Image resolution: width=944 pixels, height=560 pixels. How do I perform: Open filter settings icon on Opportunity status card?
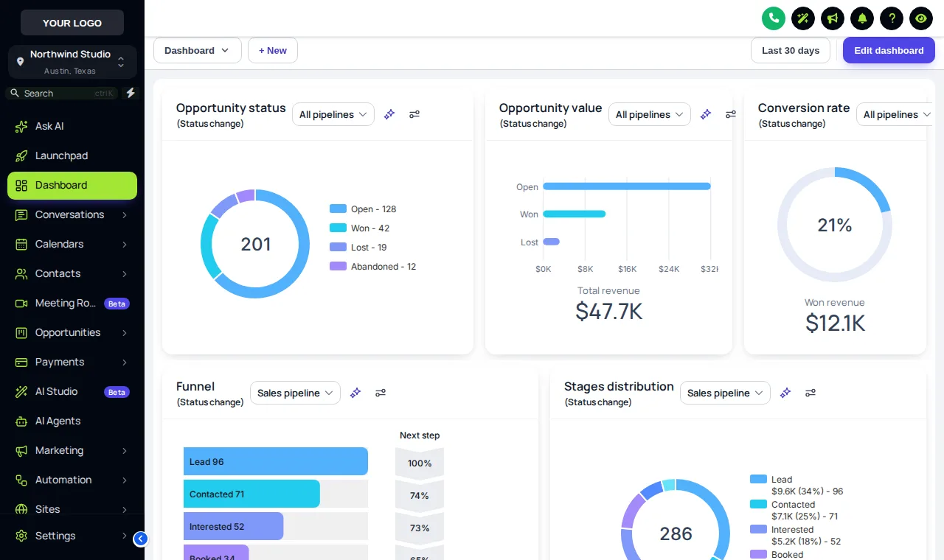point(414,114)
